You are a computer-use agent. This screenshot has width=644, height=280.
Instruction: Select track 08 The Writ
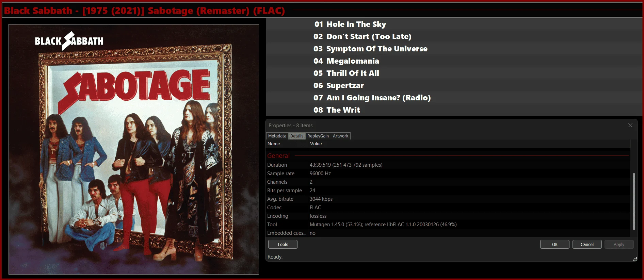[454, 110]
